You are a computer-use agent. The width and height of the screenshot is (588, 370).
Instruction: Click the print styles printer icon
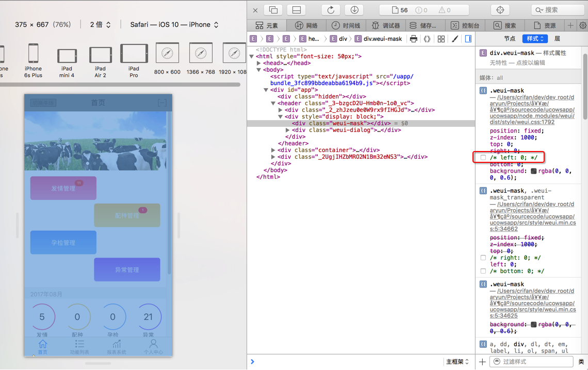coord(413,39)
